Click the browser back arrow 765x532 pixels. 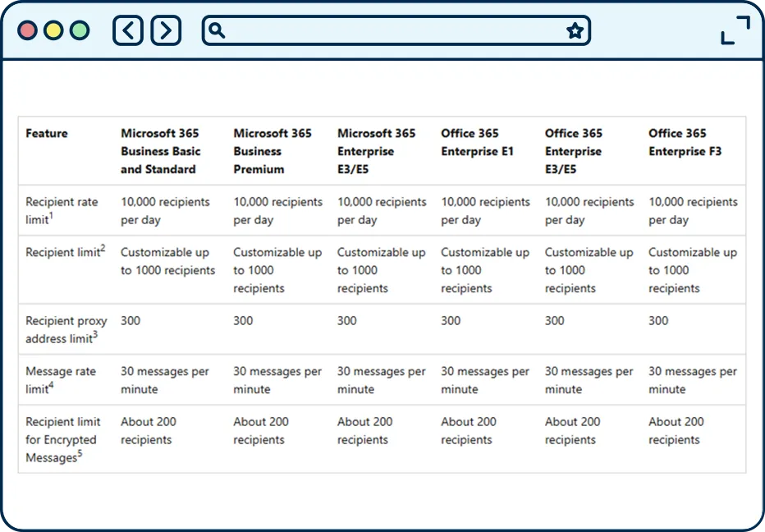[x=127, y=30]
